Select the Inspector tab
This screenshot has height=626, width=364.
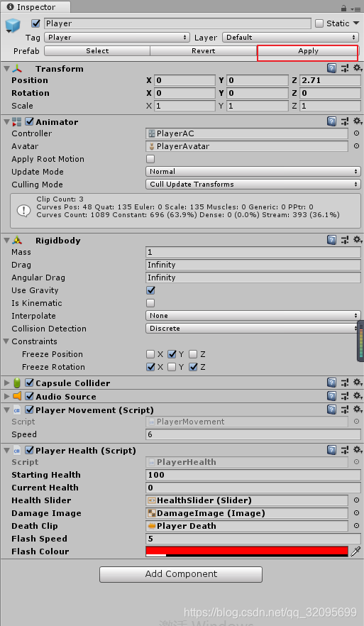[x=35, y=7]
